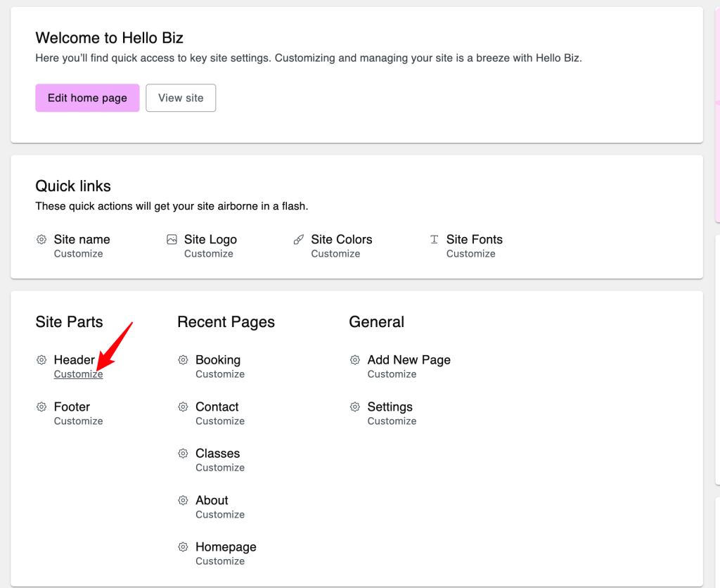This screenshot has height=588, width=720.
Task: Click the gear icon beside Booking
Action: pos(184,359)
